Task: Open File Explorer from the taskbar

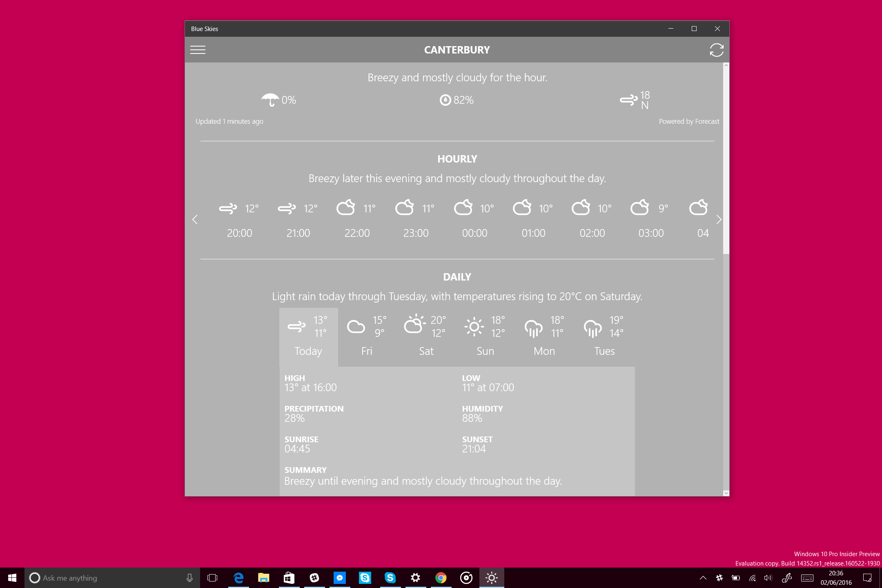Action: tap(264, 578)
